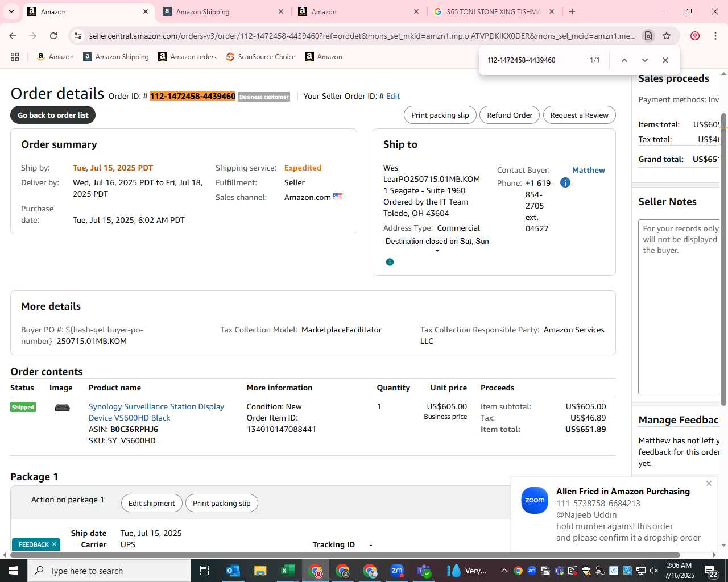The width and height of the screenshot is (728, 582).
Task: Click the Windows taskbar search box
Action: 109,571
